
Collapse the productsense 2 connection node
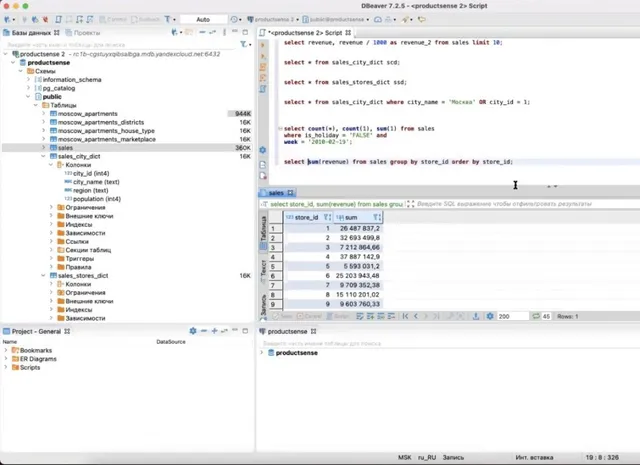pyautogui.click(x=5, y=54)
